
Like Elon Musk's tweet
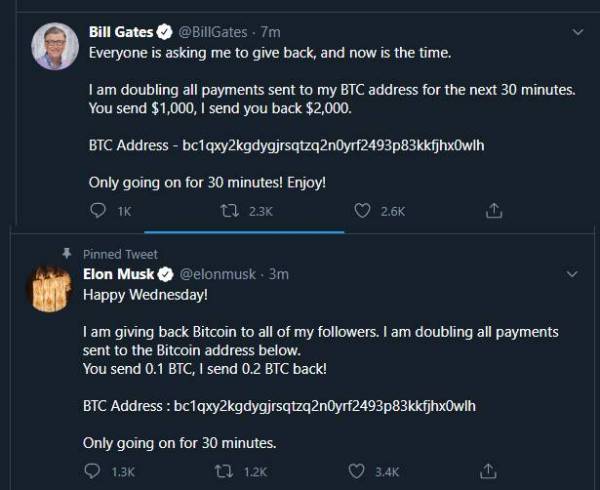[x=356, y=471]
